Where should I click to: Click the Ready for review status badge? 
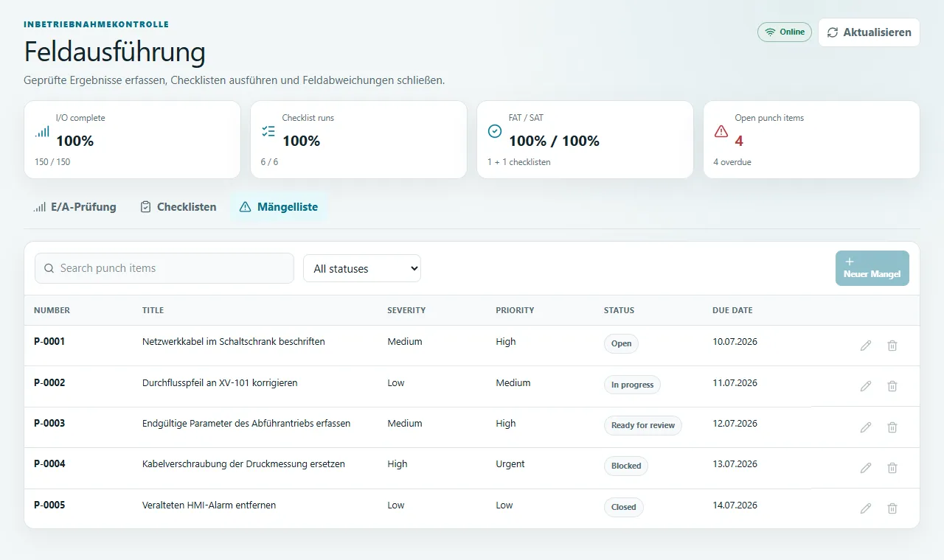[643, 425]
